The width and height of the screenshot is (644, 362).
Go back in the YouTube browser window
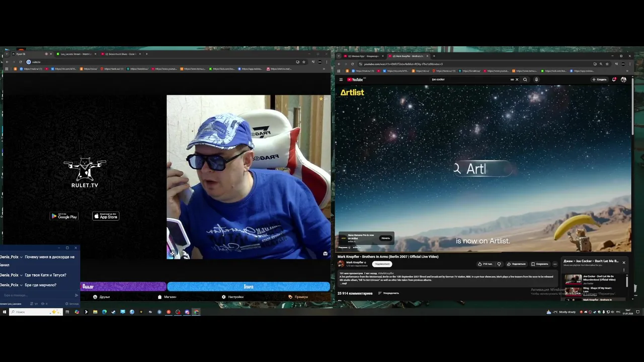339,64
